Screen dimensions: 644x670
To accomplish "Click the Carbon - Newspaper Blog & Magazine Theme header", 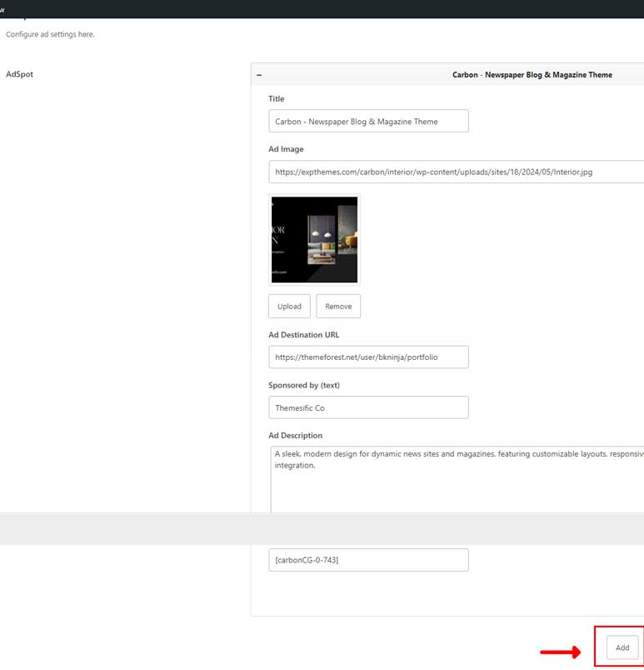I will 532,75.
